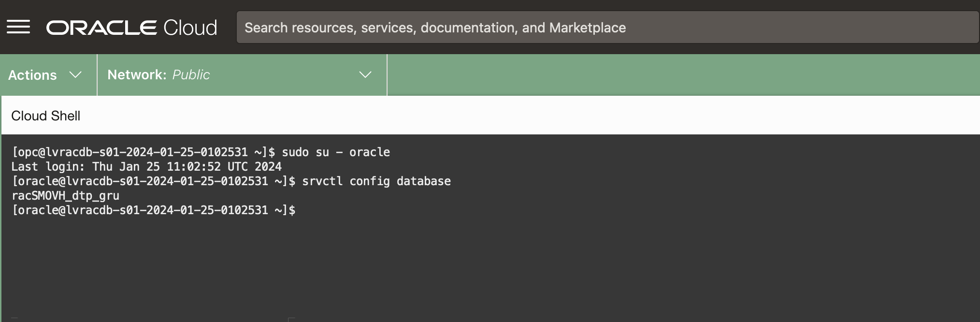This screenshot has height=322, width=980.
Task: Click empty green toolbar area right of Network
Action: pyautogui.click(x=677, y=75)
